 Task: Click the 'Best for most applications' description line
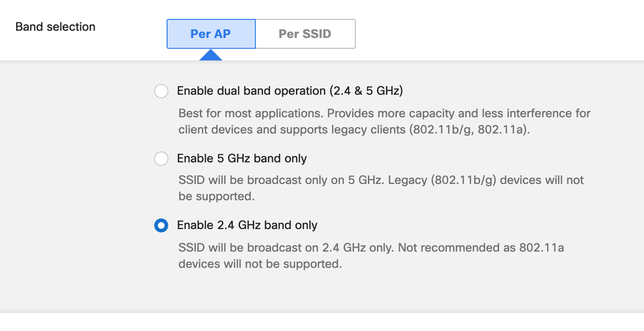pyautogui.click(x=250, y=114)
